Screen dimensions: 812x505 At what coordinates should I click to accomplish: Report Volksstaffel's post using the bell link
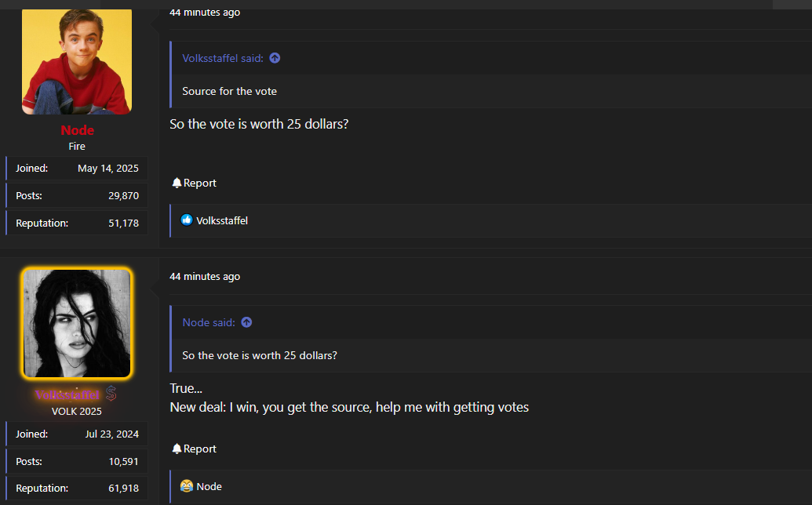pos(194,449)
